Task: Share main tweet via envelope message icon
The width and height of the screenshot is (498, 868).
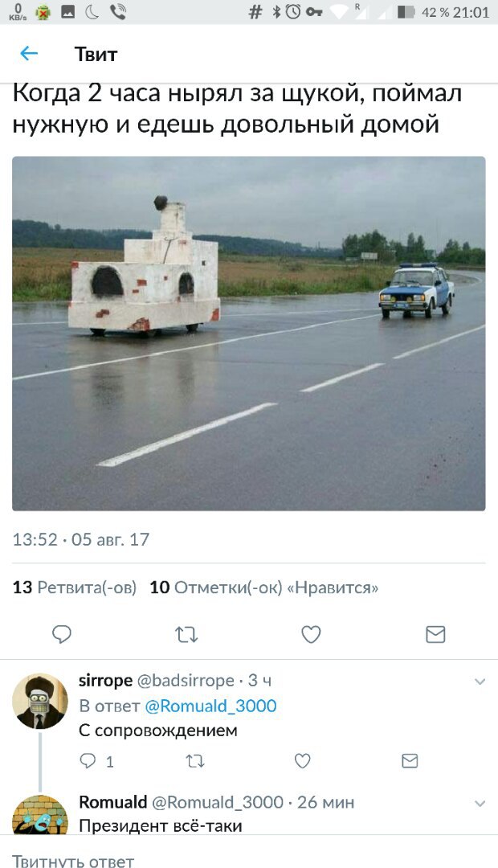Action: click(435, 634)
